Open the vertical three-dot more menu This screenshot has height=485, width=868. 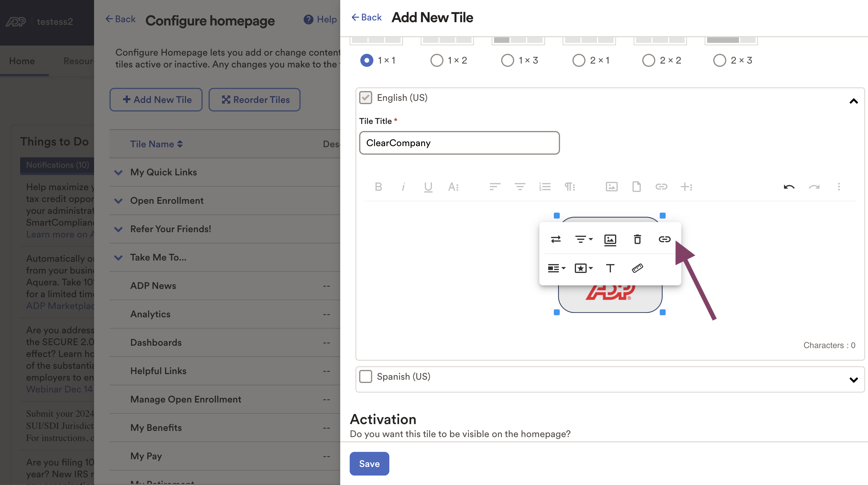pyautogui.click(x=839, y=187)
